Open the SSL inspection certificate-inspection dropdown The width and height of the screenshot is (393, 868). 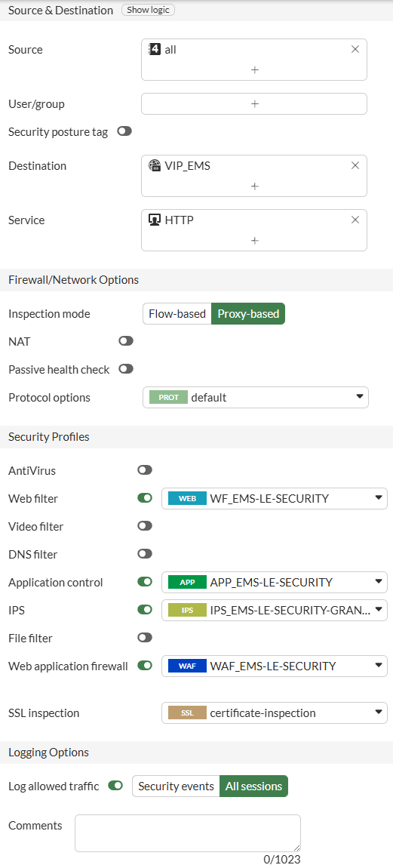click(x=275, y=713)
